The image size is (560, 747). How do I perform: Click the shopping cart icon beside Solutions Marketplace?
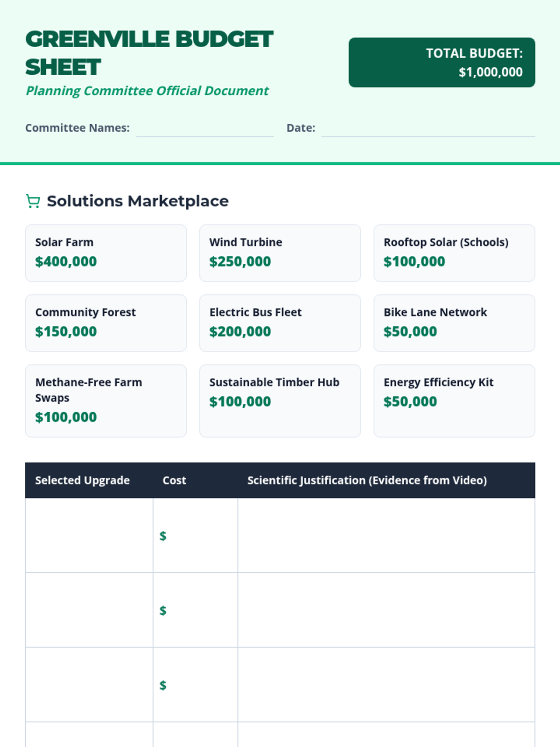click(33, 201)
